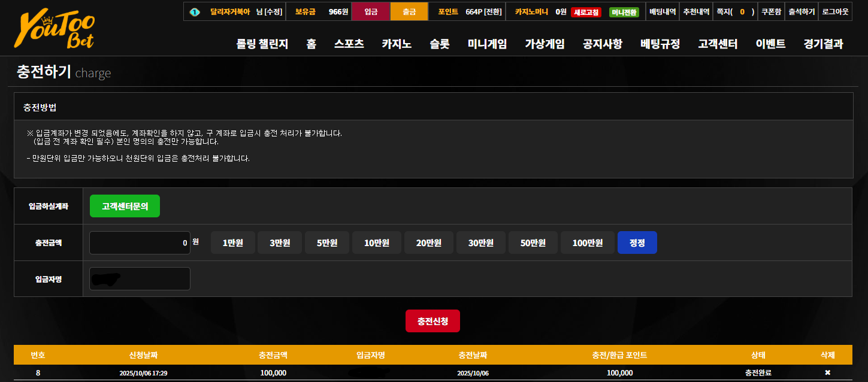Select the 10만원 amount preset

click(377, 242)
